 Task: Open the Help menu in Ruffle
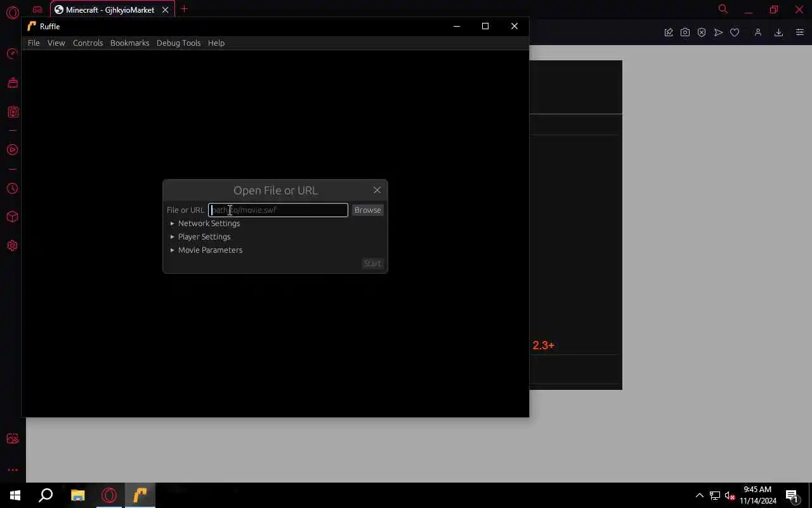click(216, 43)
